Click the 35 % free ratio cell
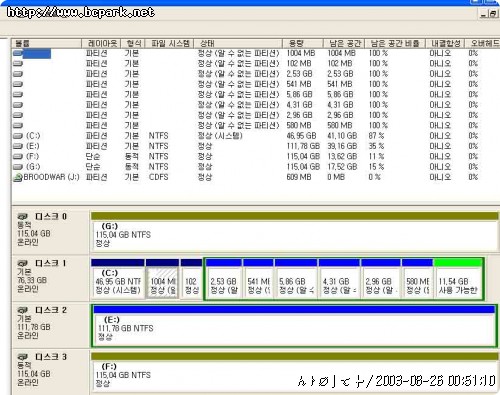The width and height of the screenshot is (500, 395). [x=376, y=146]
